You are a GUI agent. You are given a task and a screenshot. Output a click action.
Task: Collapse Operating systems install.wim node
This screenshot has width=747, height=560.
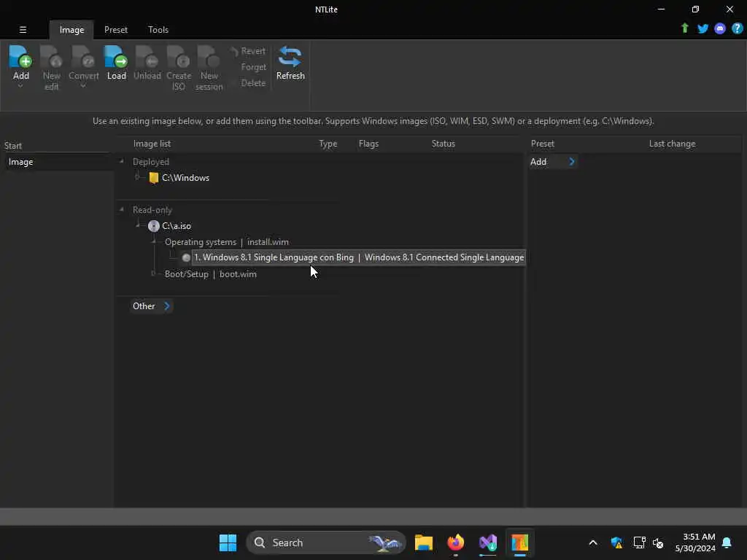point(154,241)
